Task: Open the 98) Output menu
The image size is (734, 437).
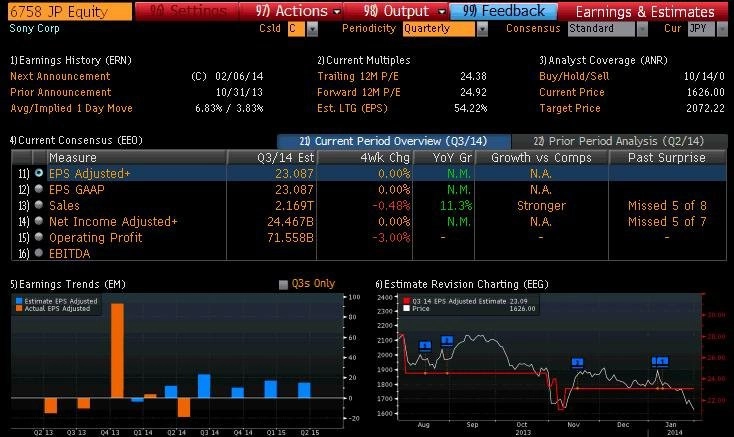Action: tap(396, 11)
